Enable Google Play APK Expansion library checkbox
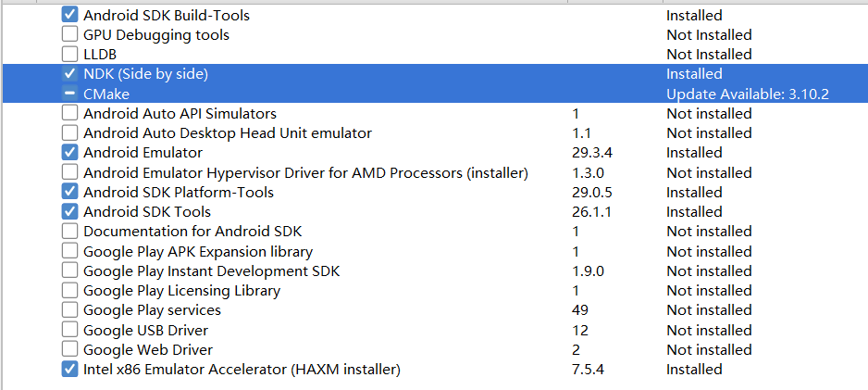Viewport: 868px width, 390px height. point(69,251)
